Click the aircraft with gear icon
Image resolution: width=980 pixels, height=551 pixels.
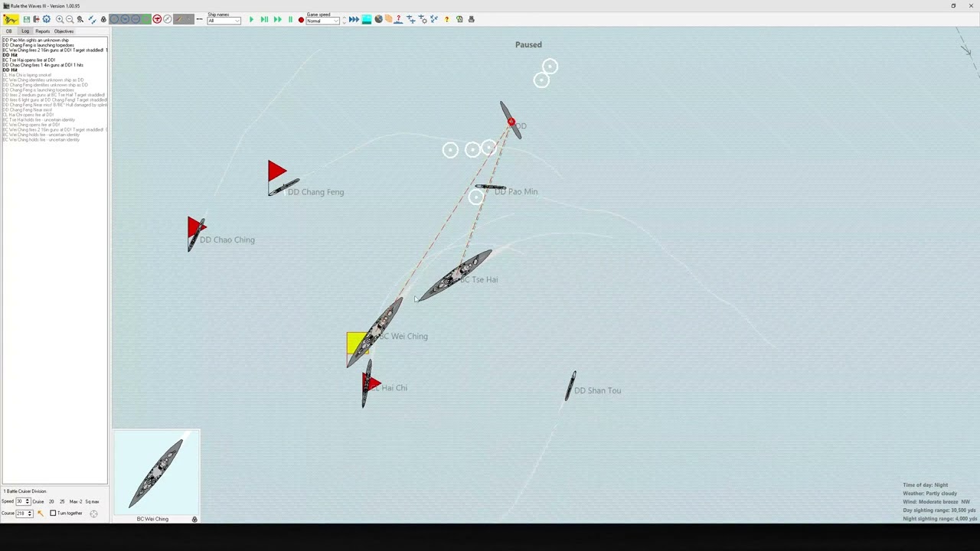click(423, 19)
